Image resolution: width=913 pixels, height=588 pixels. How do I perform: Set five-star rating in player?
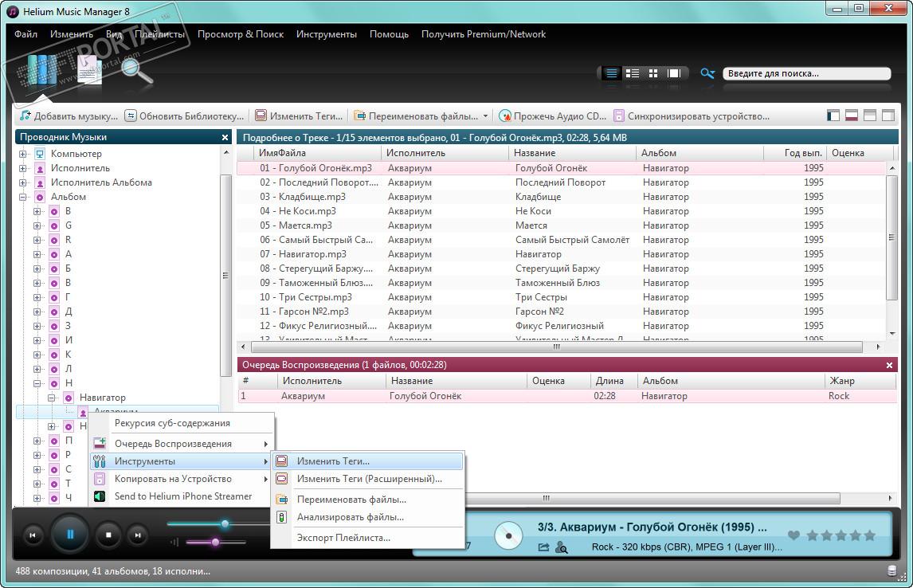click(869, 535)
